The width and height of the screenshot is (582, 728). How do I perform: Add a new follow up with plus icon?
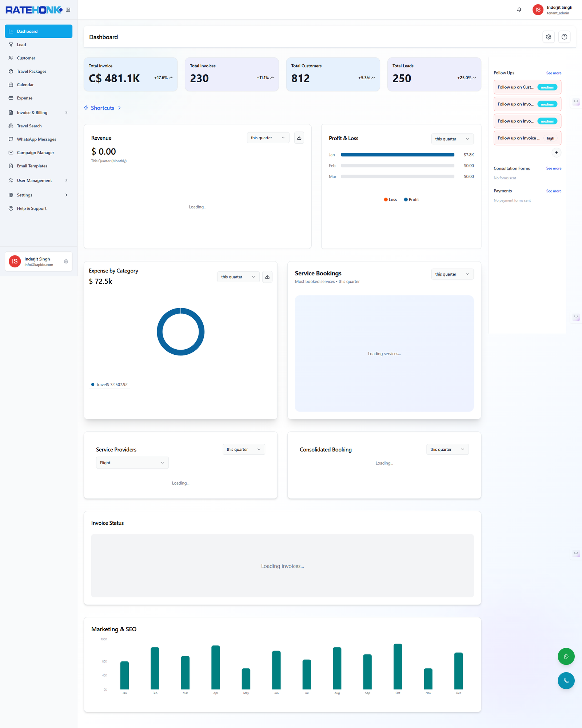coord(556,153)
